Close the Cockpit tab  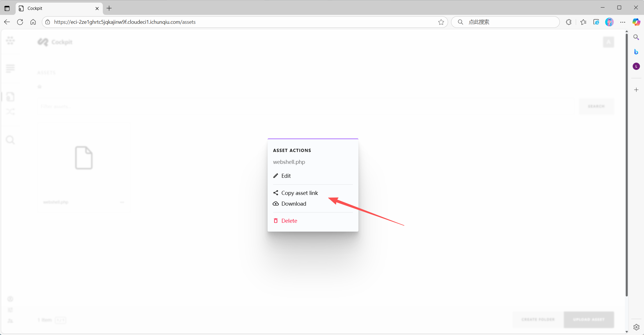pyautogui.click(x=97, y=8)
